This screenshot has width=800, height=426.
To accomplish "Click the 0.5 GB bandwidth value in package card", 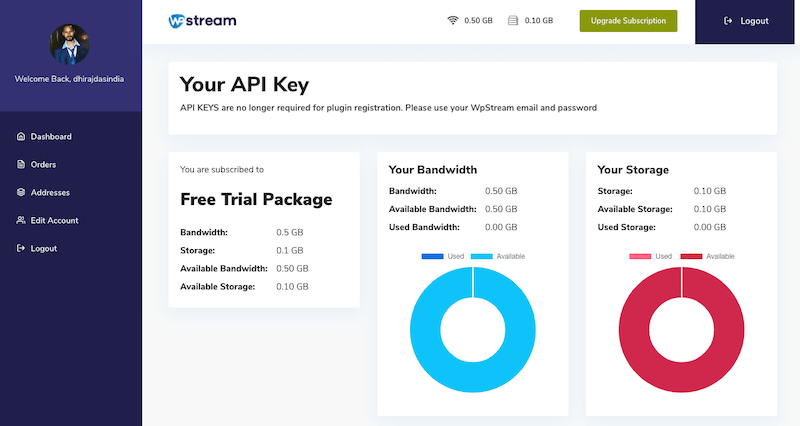I will (290, 232).
